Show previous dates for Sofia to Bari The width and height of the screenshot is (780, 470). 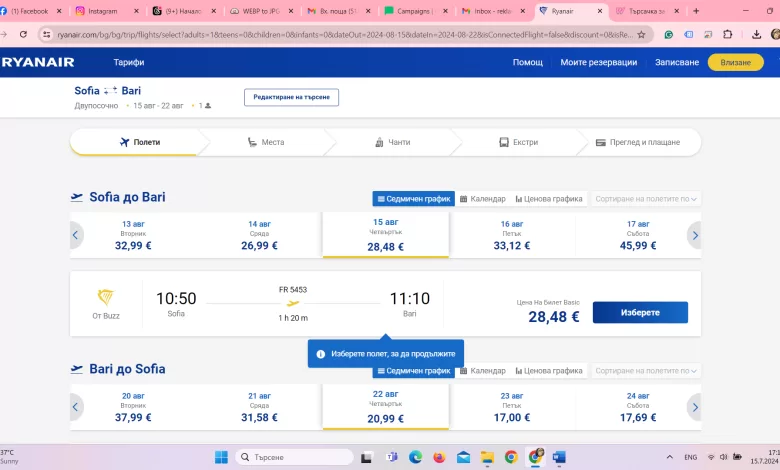click(76, 235)
